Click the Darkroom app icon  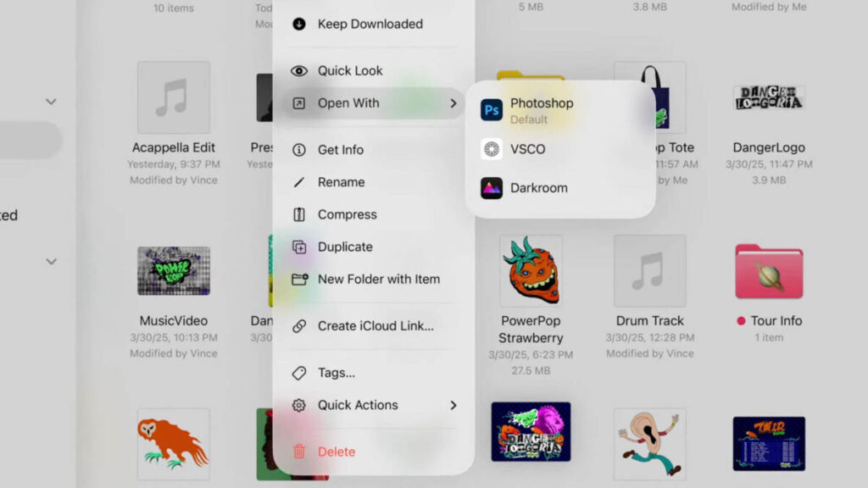(x=492, y=188)
